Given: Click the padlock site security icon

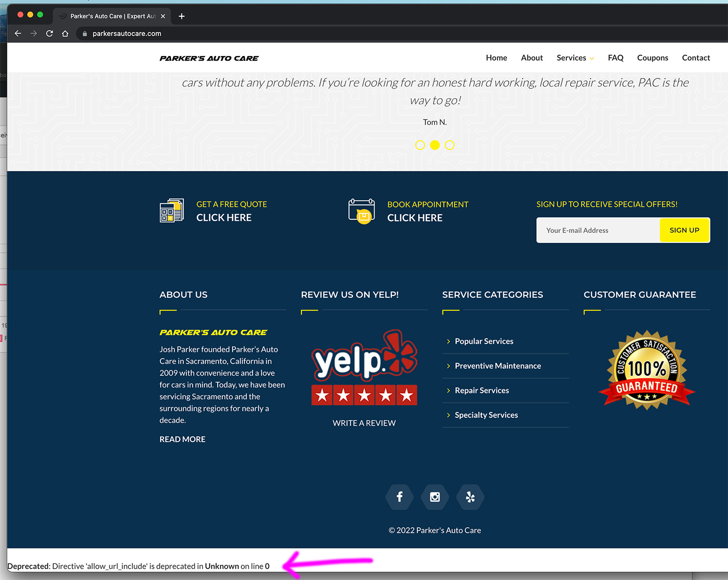Looking at the screenshot, I should (x=85, y=33).
